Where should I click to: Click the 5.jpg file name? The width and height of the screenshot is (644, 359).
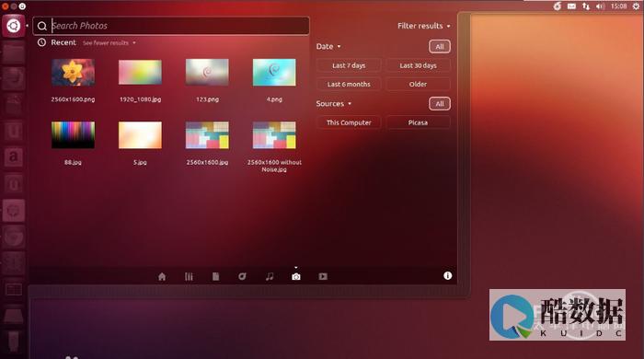[x=140, y=162]
